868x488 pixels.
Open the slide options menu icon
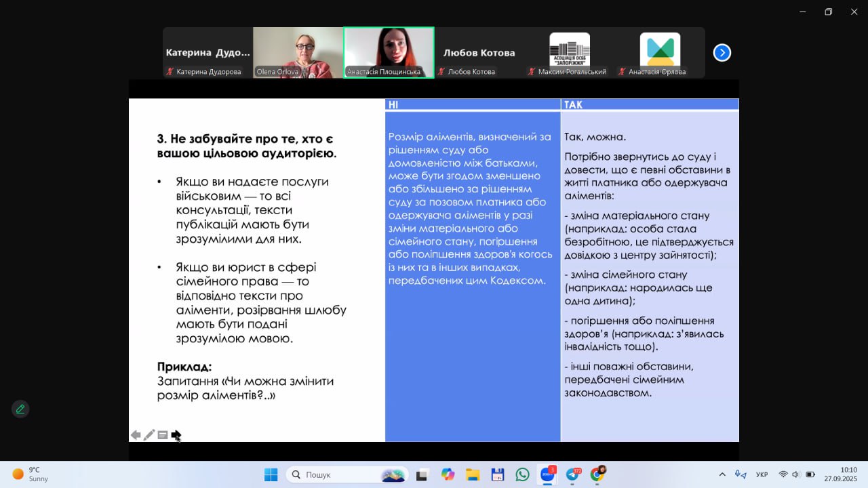(163, 435)
